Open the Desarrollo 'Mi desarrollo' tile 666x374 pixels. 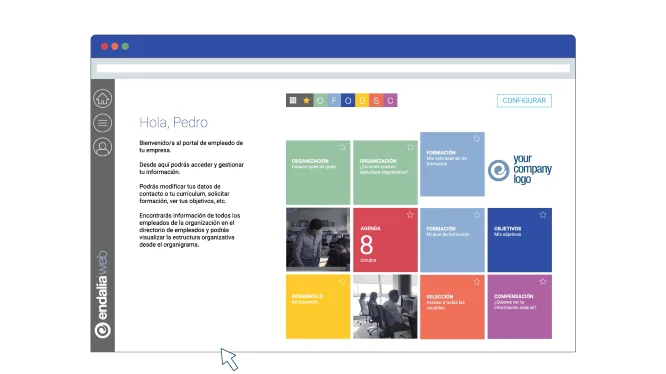coord(318,307)
